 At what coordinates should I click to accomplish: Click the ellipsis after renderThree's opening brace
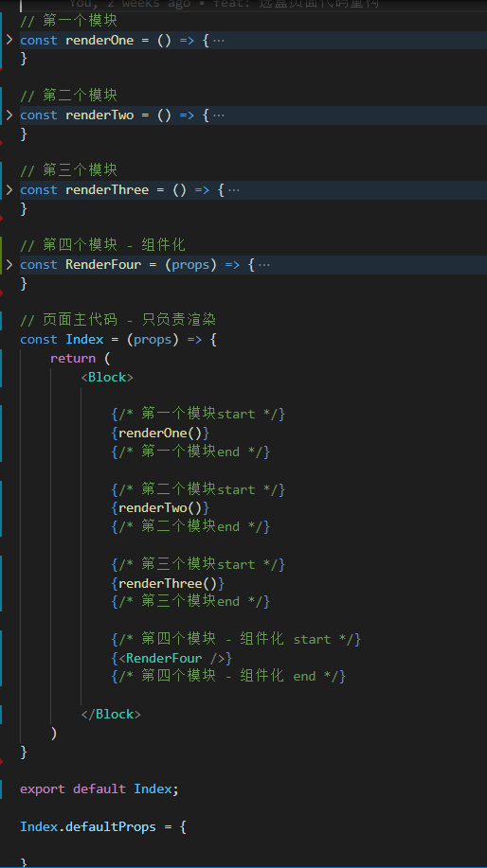tap(234, 190)
